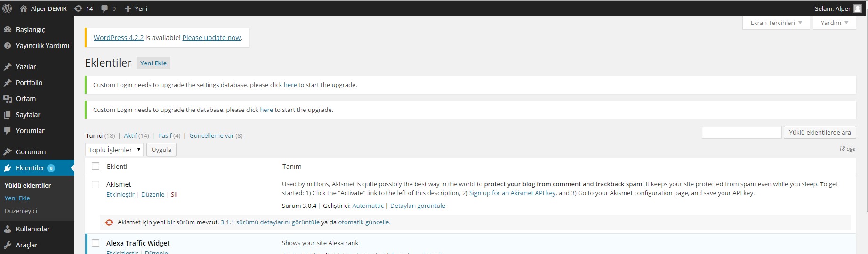Image resolution: width=868 pixels, height=254 pixels.
Task: Check the Akismet plugin checkbox
Action: click(96, 184)
